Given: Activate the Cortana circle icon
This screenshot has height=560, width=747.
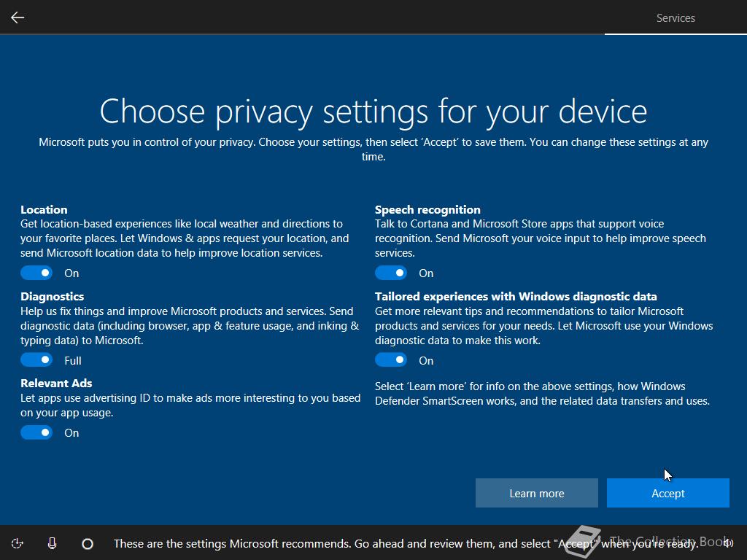Looking at the screenshot, I should [x=88, y=543].
